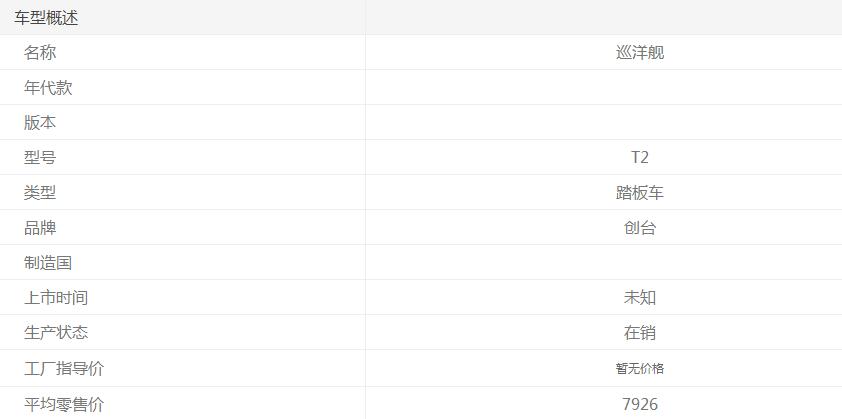This screenshot has height=419, width=842.
Task: Select the 类型 row label
Action: [40, 193]
